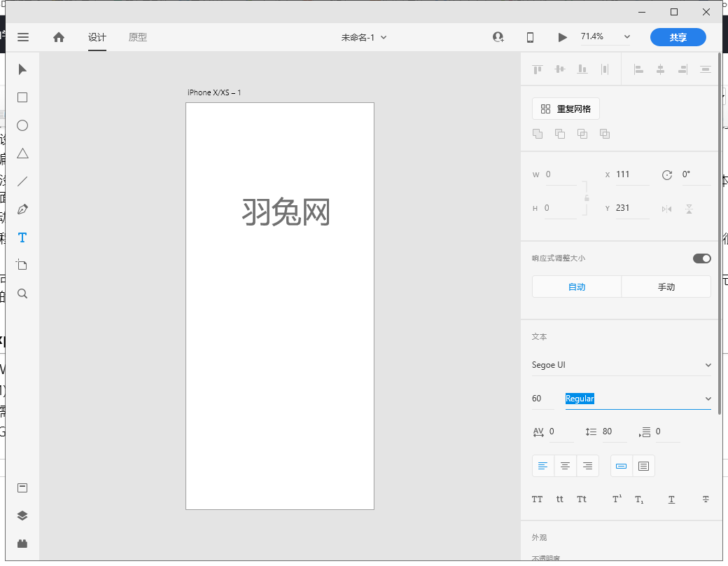Select the Zoom magnifier tool
The height and width of the screenshot is (566, 728).
click(22, 294)
